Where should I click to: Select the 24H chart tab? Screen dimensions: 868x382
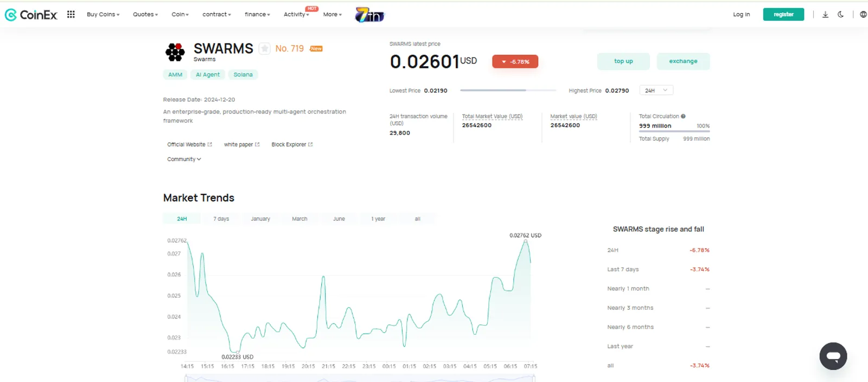(182, 219)
